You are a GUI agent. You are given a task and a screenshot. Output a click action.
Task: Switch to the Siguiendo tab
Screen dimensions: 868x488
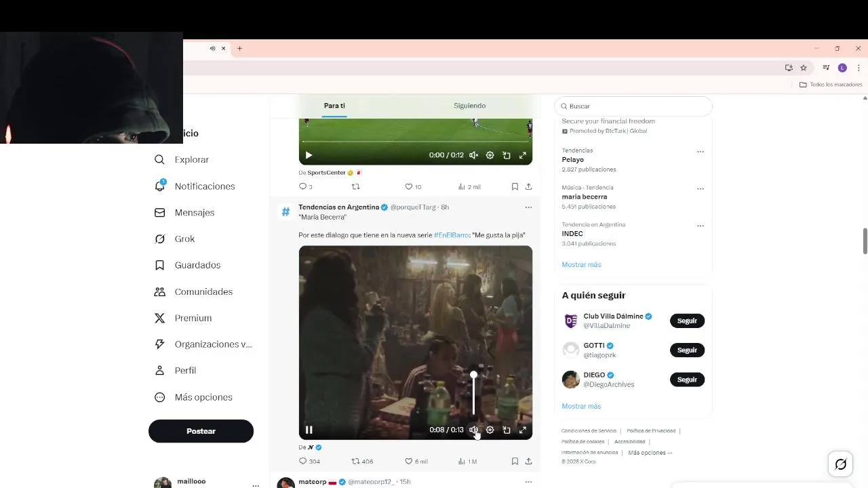pos(470,106)
